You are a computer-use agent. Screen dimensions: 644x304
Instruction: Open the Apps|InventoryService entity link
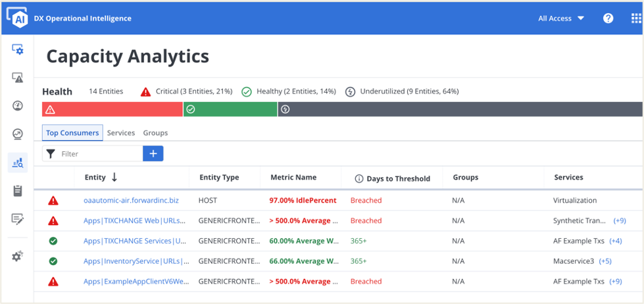click(x=136, y=261)
